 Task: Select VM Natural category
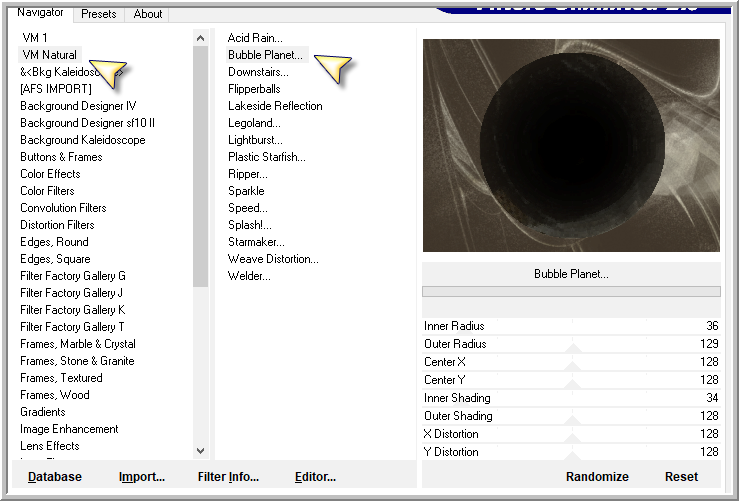(x=49, y=55)
